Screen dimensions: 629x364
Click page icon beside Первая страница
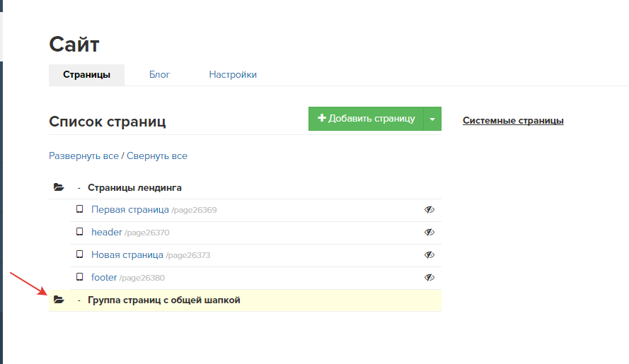pos(80,209)
